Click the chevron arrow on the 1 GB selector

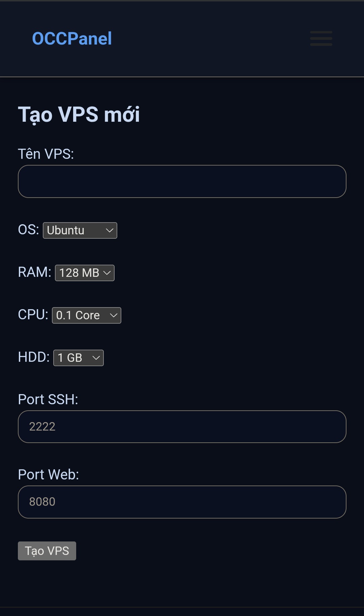coord(96,358)
